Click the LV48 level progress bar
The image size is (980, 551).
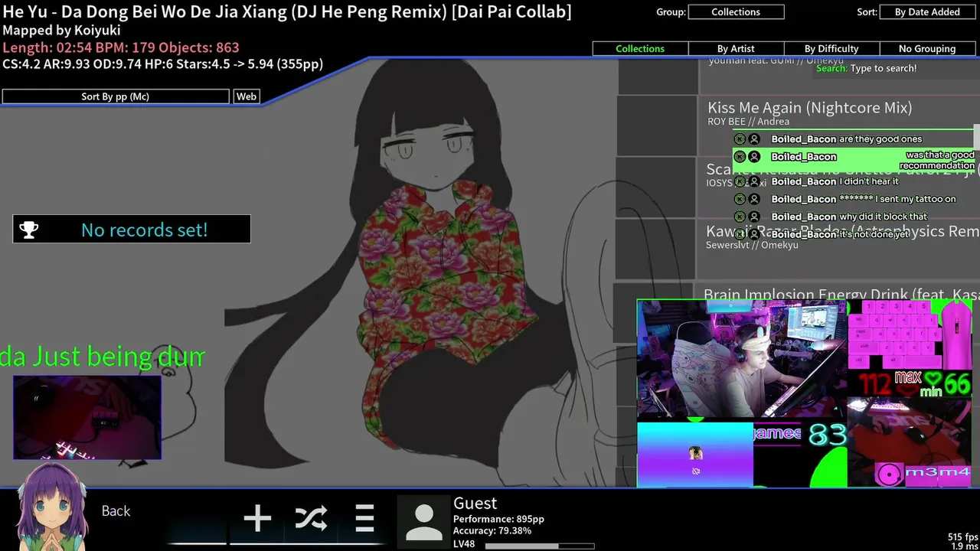click(x=540, y=546)
